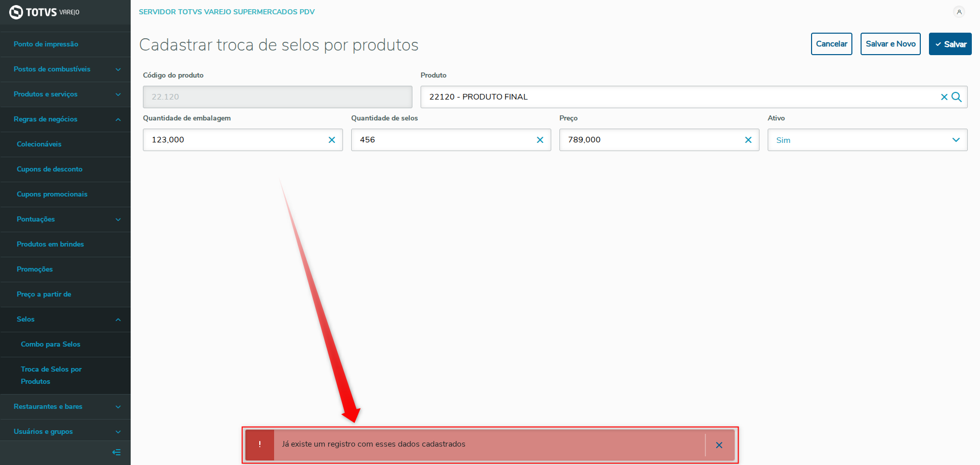Clear the Quantidade de embalagem value
Image resolution: width=980 pixels, height=465 pixels.
coord(332,140)
